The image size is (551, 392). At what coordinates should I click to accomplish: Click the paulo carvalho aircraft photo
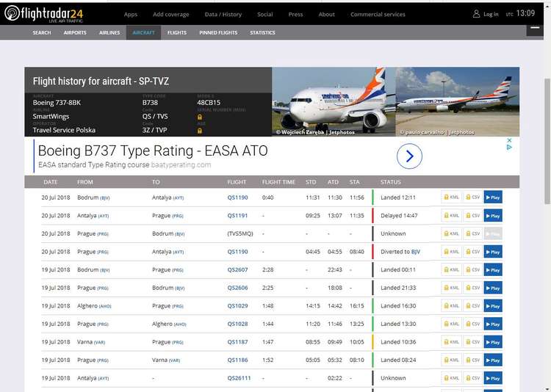click(458, 101)
